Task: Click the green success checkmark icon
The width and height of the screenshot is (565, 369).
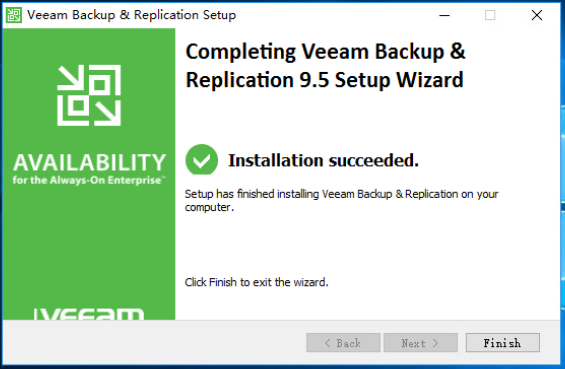Action: tap(201, 160)
